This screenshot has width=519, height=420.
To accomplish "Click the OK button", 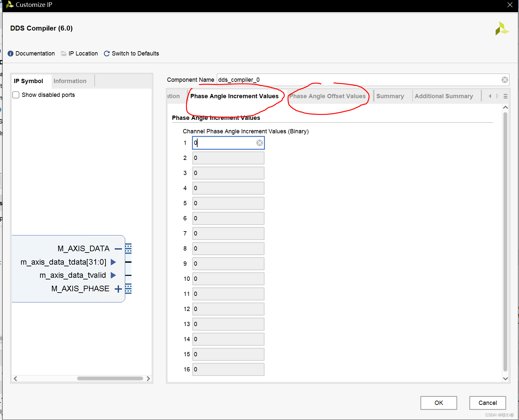I will pyautogui.click(x=439, y=403).
